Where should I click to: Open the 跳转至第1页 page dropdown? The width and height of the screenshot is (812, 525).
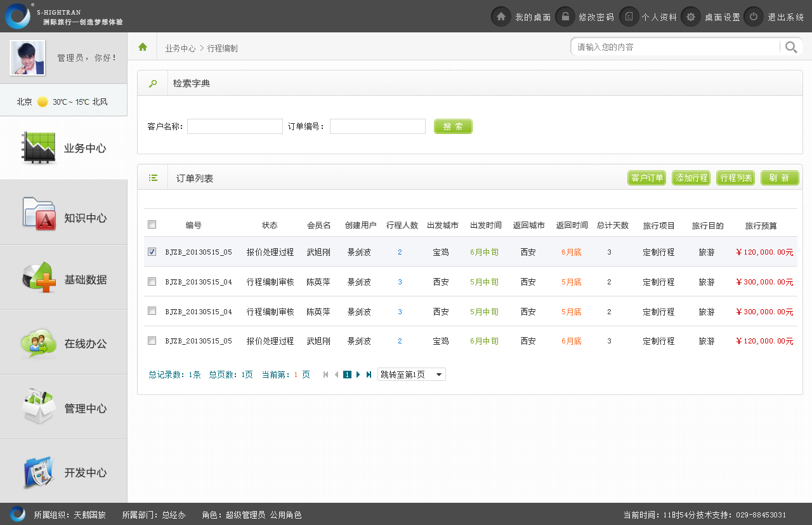pos(412,375)
